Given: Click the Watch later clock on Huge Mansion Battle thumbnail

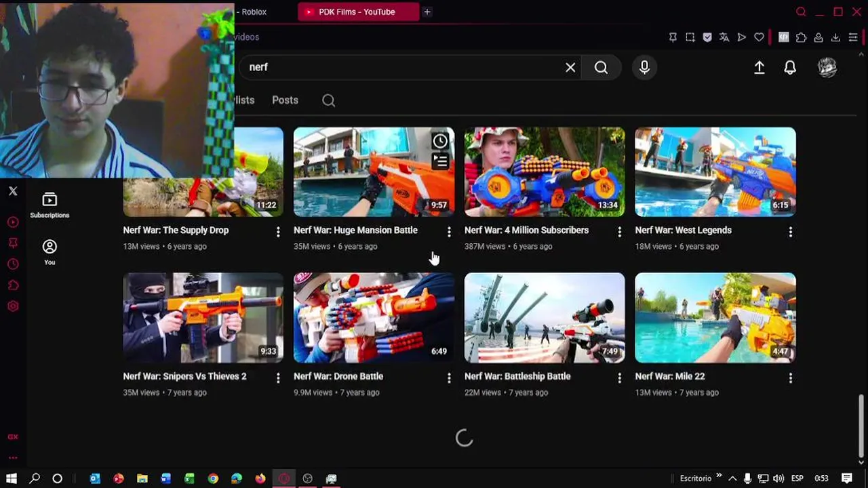Looking at the screenshot, I should [440, 141].
